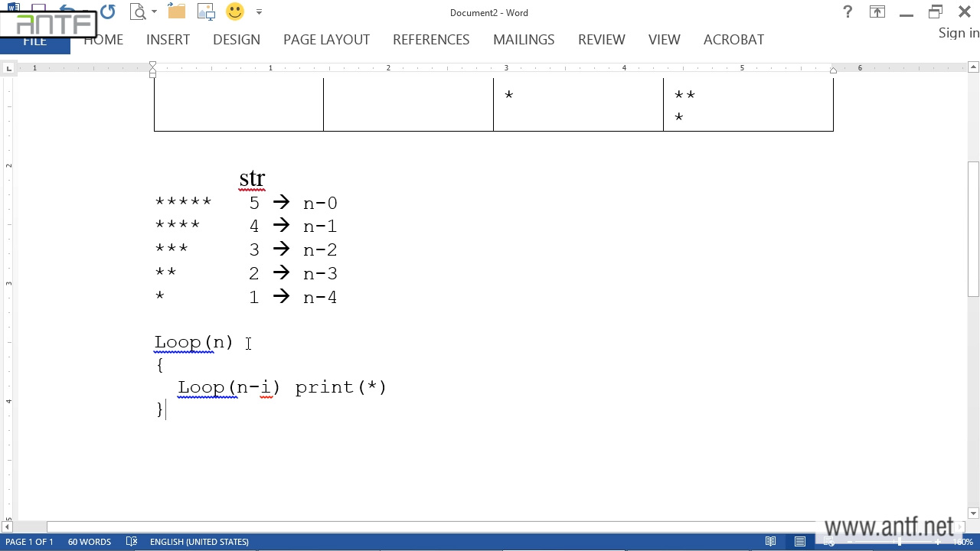Open the Print Preview dropdown arrow
Viewport: 980px width, 551px height.
(x=154, y=11)
